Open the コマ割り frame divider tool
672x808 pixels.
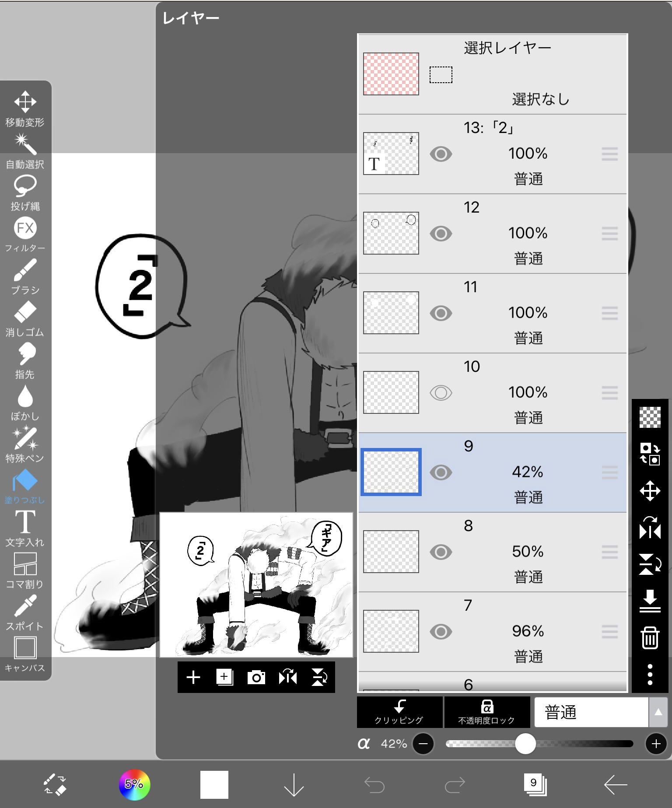point(25,571)
